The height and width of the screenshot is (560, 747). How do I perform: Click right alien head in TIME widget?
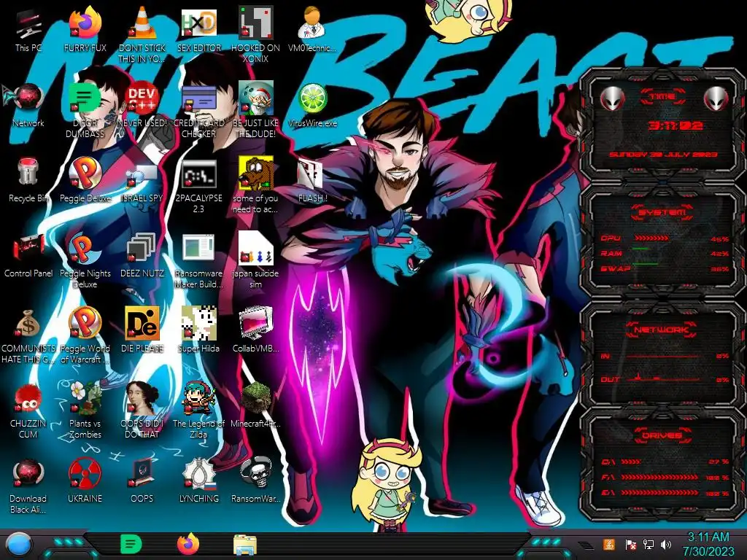click(x=716, y=99)
